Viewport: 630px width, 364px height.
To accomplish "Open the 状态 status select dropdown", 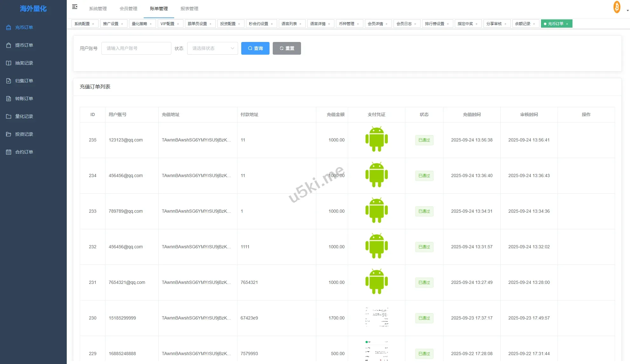I will (212, 48).
